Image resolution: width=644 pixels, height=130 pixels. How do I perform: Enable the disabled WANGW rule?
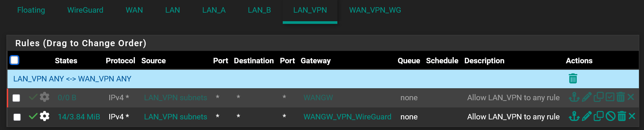[x=610, y=97]
